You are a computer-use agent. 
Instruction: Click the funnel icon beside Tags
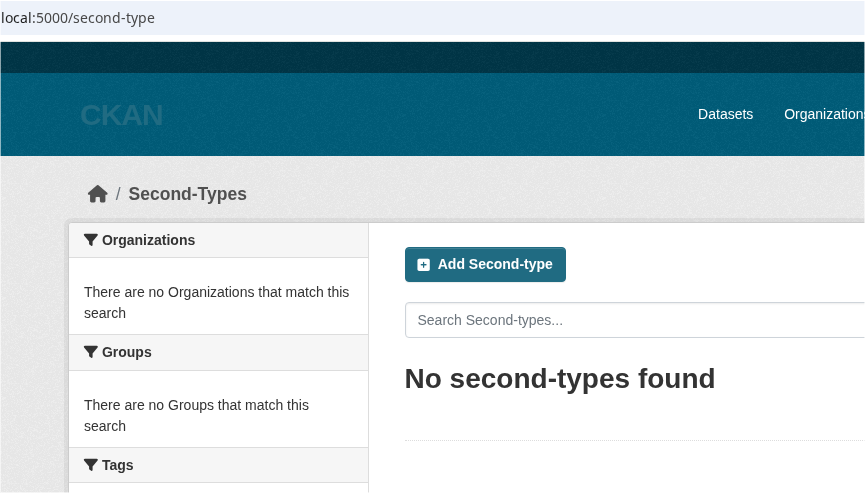pos(91,465)
